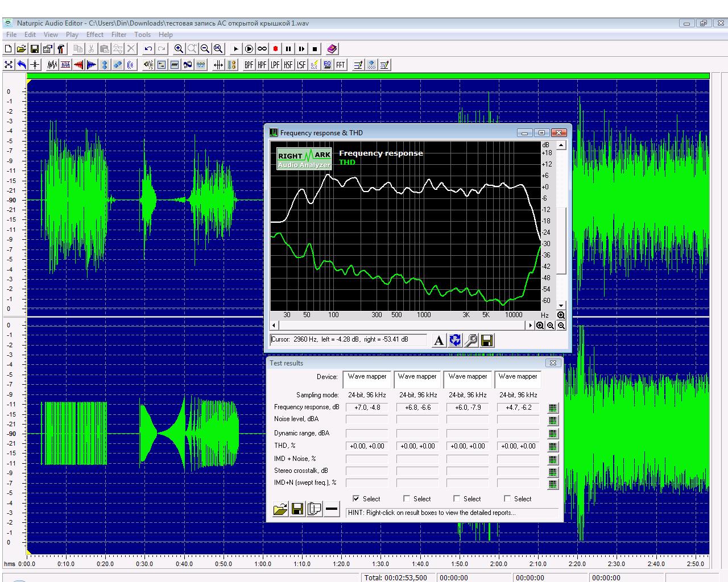The height and width of the screenshot is (582, 728).
Task: Open file using main toolbar folder icon
Action: coord(21,49)
